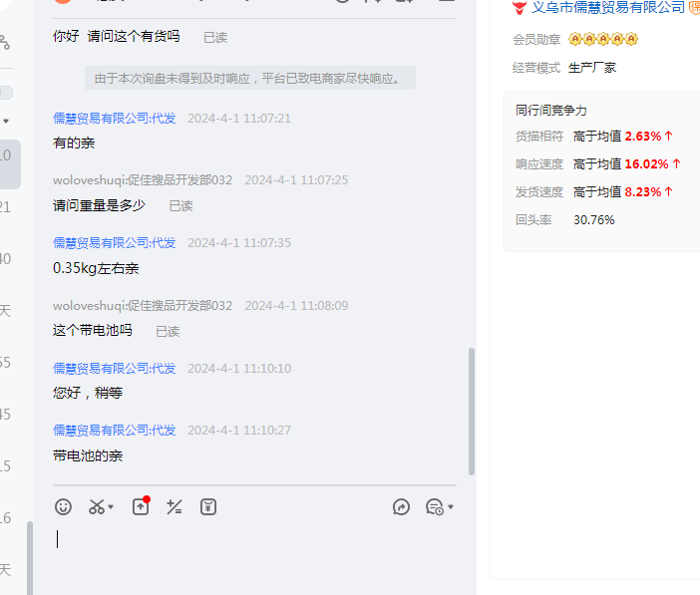Click the sidebar share-node icon
700x595 pixels.
[4, 43]
